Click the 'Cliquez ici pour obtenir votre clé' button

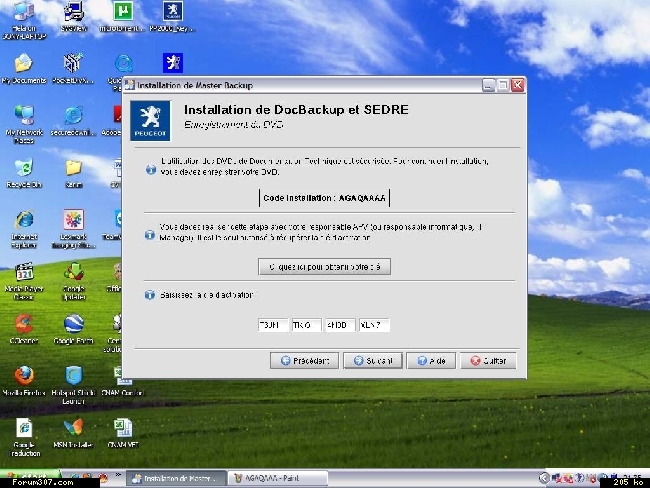tap(324, 267)
